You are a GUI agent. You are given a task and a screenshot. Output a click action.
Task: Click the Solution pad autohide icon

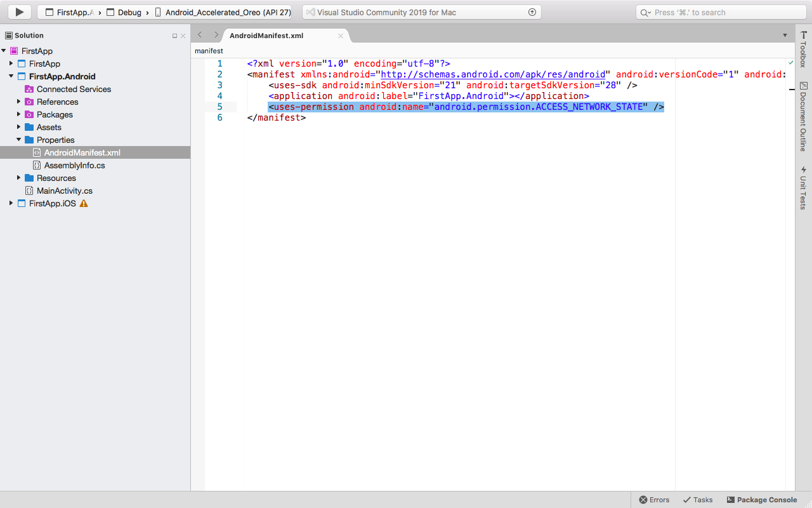175,36
